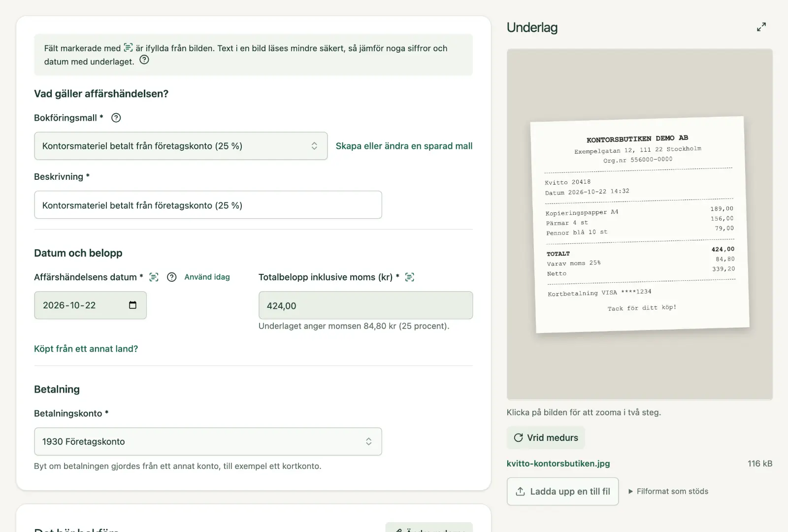Click the Datum och belopp heading
This screenshot has height=532, width=788.
tap(78, 253)
